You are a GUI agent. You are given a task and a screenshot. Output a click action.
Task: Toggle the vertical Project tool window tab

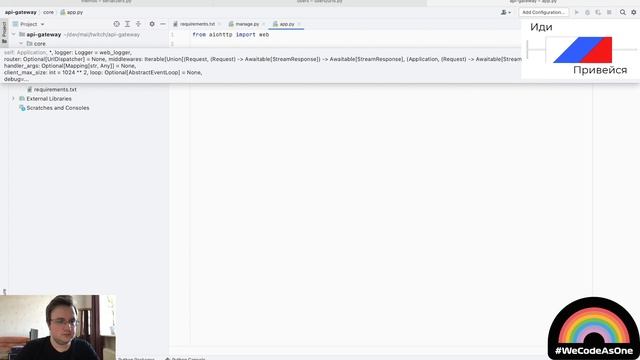[4, 32]
